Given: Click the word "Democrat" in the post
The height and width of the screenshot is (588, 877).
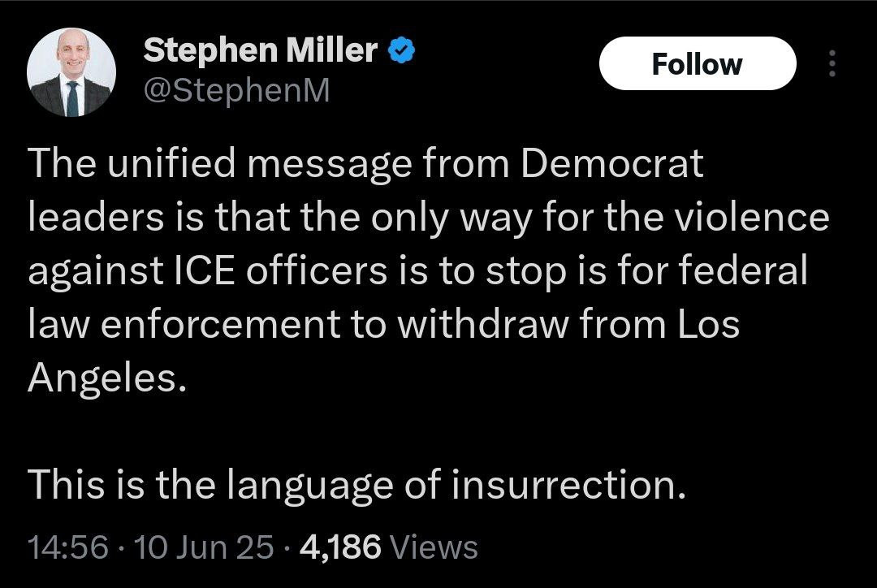Looking at the screenshot, I should tap(611, 165).
